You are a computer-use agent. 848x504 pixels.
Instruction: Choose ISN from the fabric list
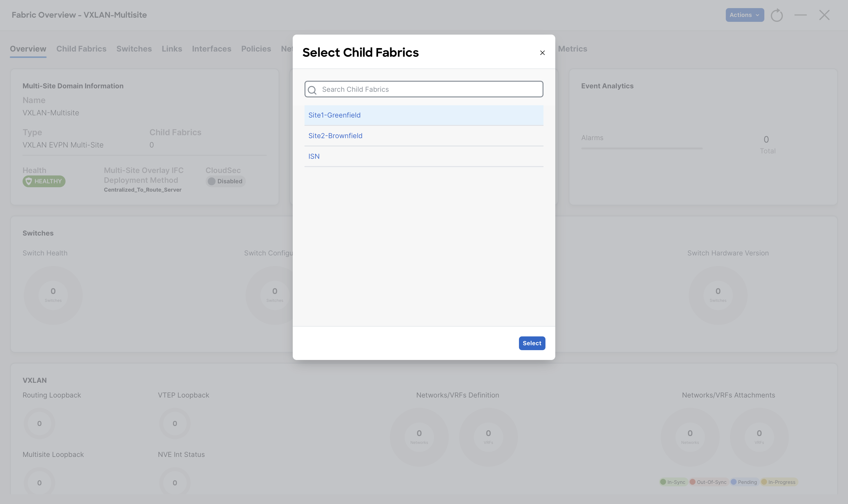point(424,156)
